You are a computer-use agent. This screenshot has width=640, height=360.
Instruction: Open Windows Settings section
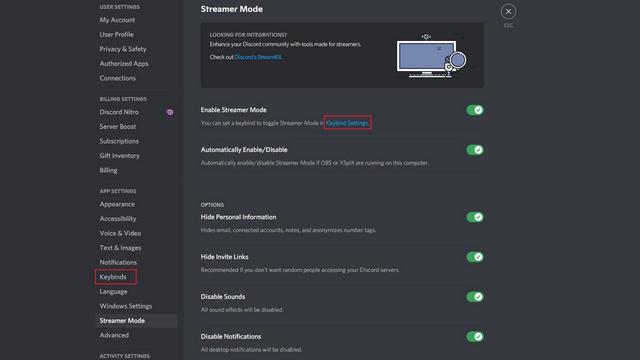125,306
